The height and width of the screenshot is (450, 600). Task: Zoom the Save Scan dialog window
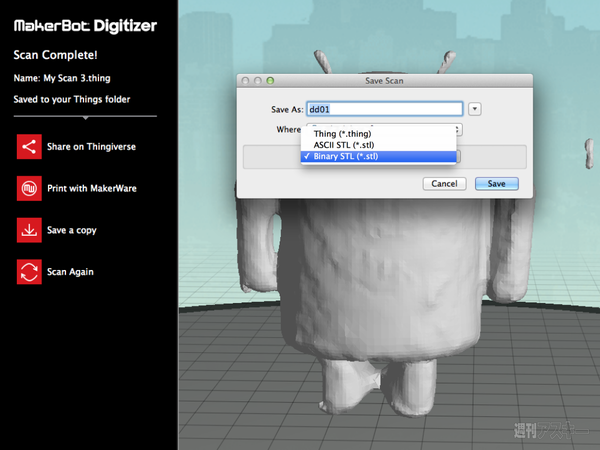pos(270,81)
